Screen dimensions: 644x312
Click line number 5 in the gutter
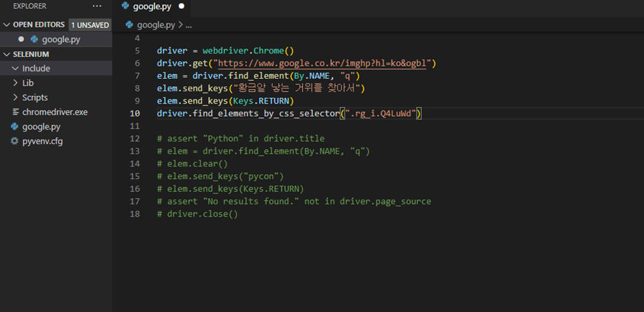point(137,51)
